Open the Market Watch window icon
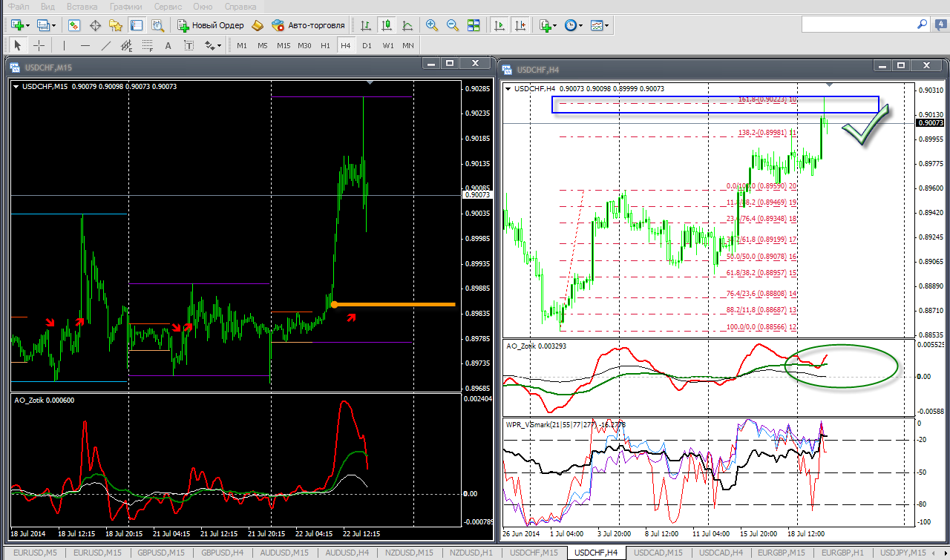This screenshot has width=950, height=560. 74,25
